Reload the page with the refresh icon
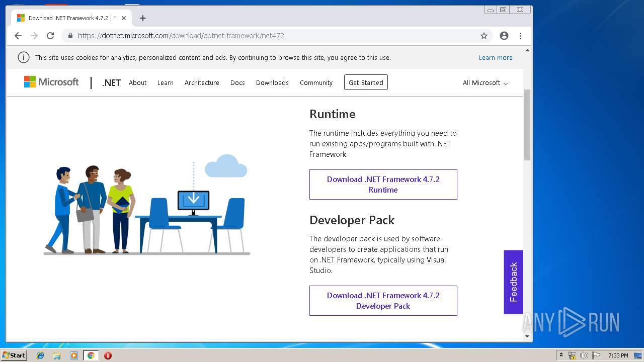This screenshot has width=644, height=362. coord(50,36)
